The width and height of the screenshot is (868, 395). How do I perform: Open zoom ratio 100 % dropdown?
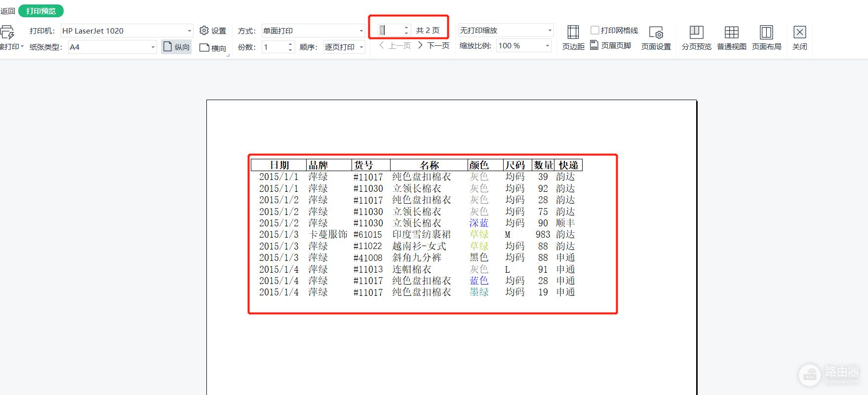point(547,45)
